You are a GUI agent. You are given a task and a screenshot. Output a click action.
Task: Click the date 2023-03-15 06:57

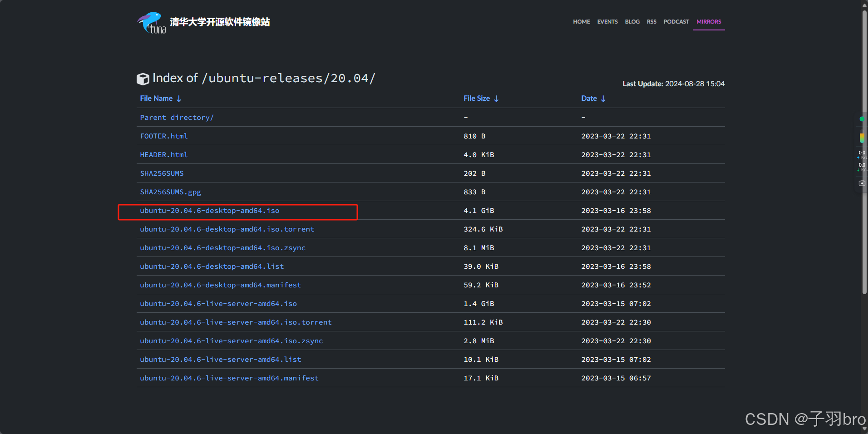coord(616,378)
